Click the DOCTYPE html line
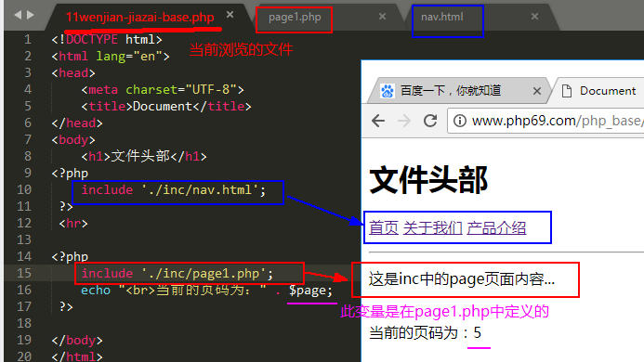The height and width of the screenshot is (362, 644). 107,39
